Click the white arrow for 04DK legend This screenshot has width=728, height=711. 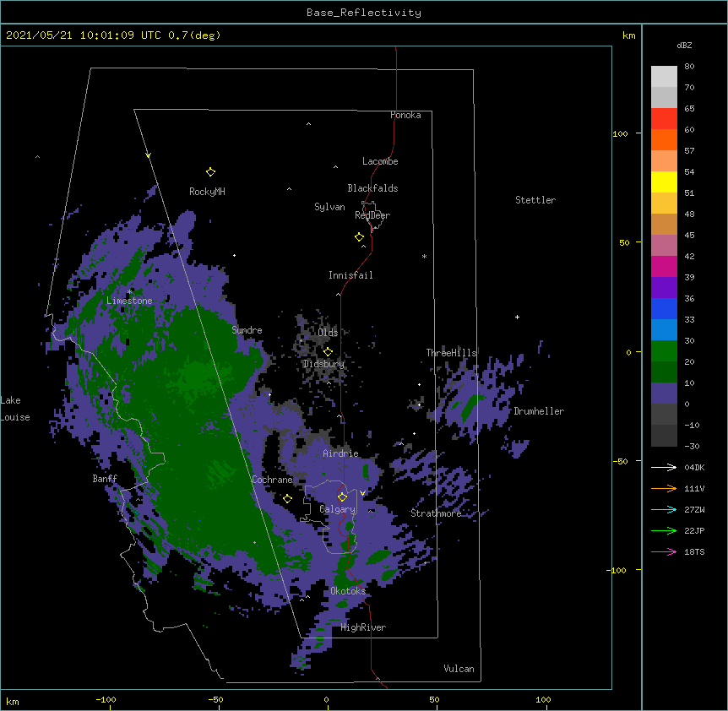tap(664, 467)
